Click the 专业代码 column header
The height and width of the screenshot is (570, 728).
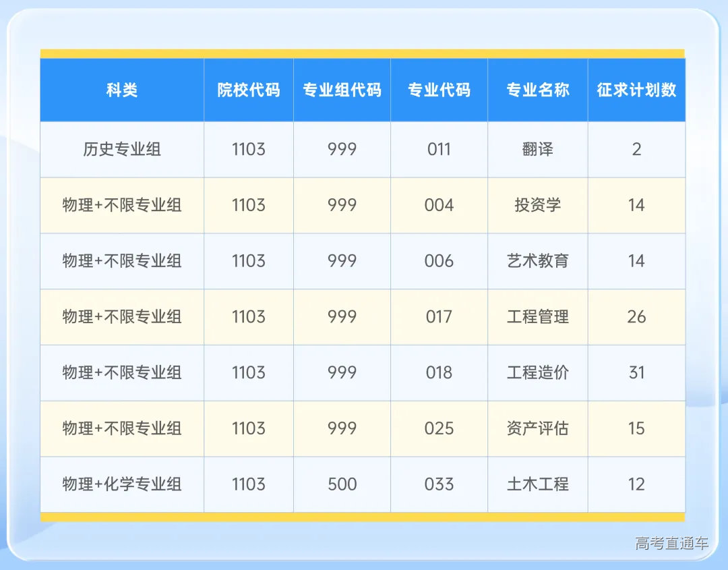(439, 90)
